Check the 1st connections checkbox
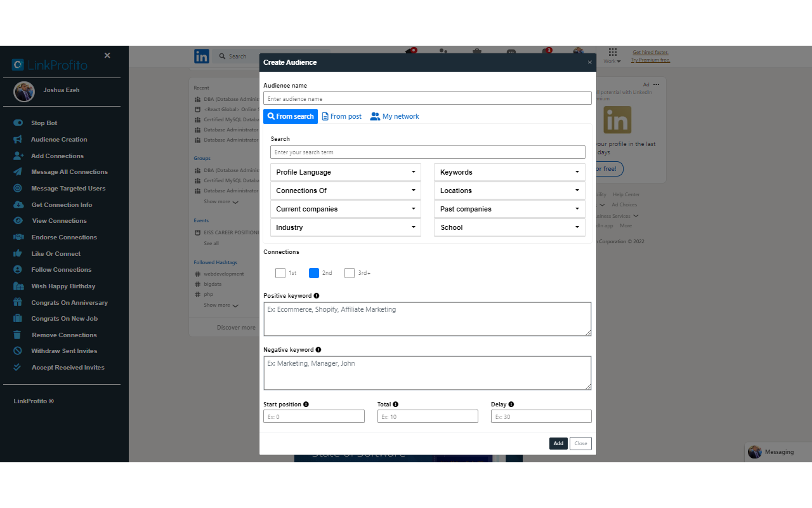 click(280, 273)
